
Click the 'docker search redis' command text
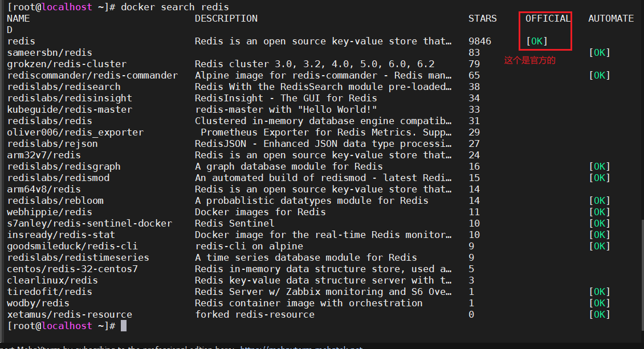175,7
